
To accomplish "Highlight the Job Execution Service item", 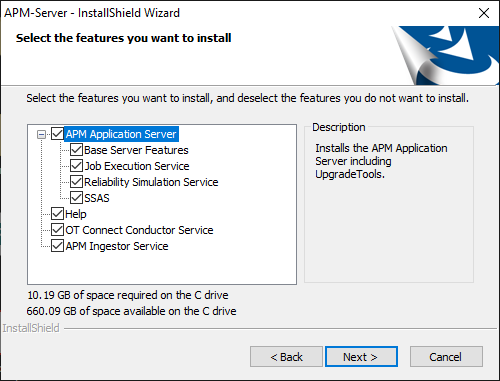I will 137,166.
